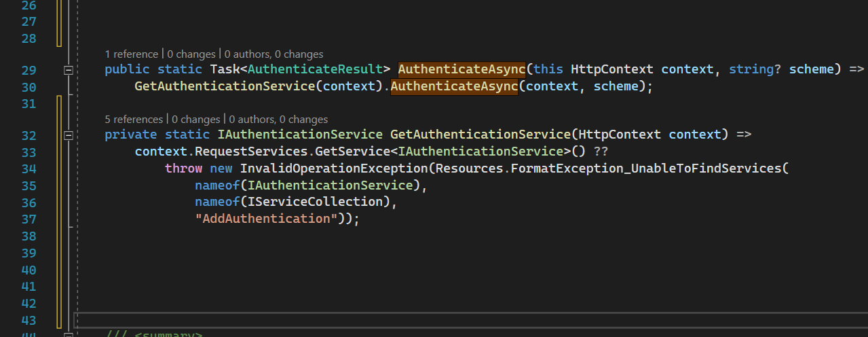
Task: Click the "AddAuthentication" string literal
Action: (x=266, y=219)
